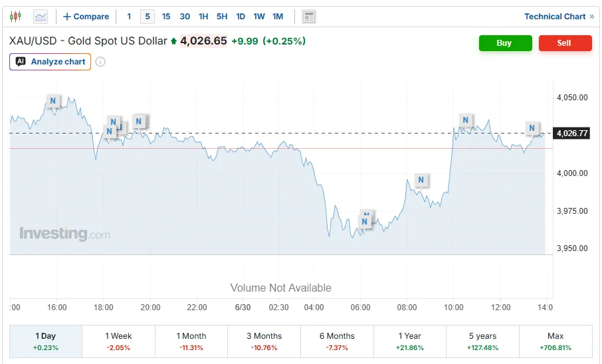Image resolution: width=602 pixels, height=364 pixels.
Task: Select the area chart type icon
Action: click(x=41, y=17)
